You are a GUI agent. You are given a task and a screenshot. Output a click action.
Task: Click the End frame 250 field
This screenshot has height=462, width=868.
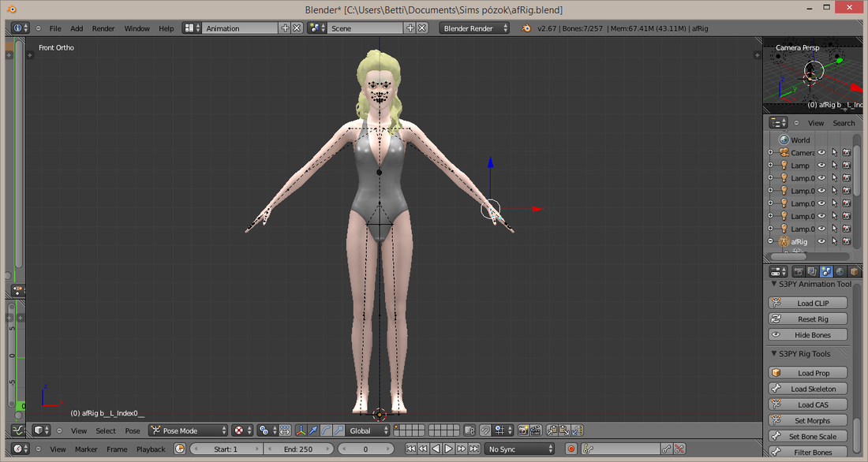pos(298,449)
